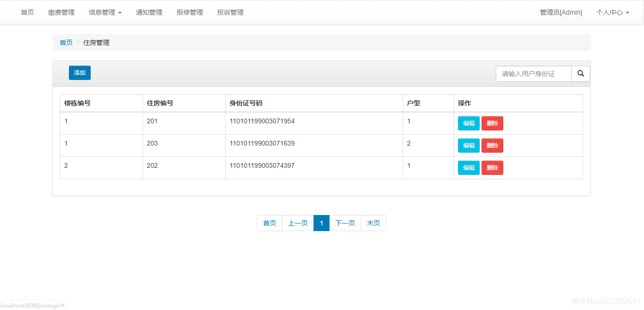Edit the record in building 2
This screenshot has width=644, height=310.
click(x=468, y=167)
